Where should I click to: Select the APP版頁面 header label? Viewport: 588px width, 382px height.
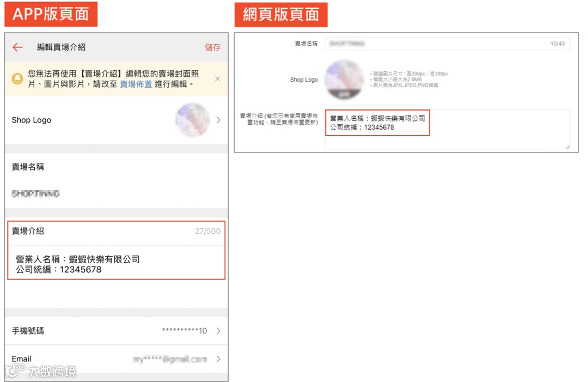click(x=51, y=15)
